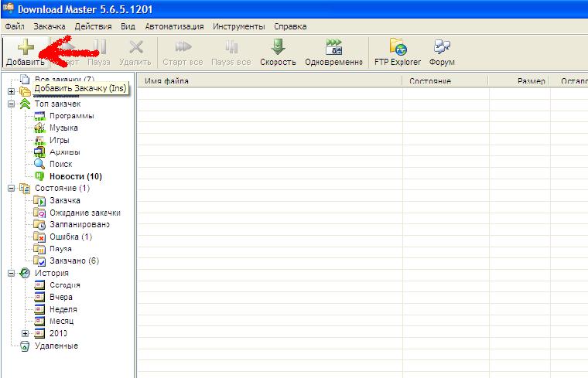Select the 2010 history item
The height and width of the screenshot is (378, 588).
click(58, 333)
